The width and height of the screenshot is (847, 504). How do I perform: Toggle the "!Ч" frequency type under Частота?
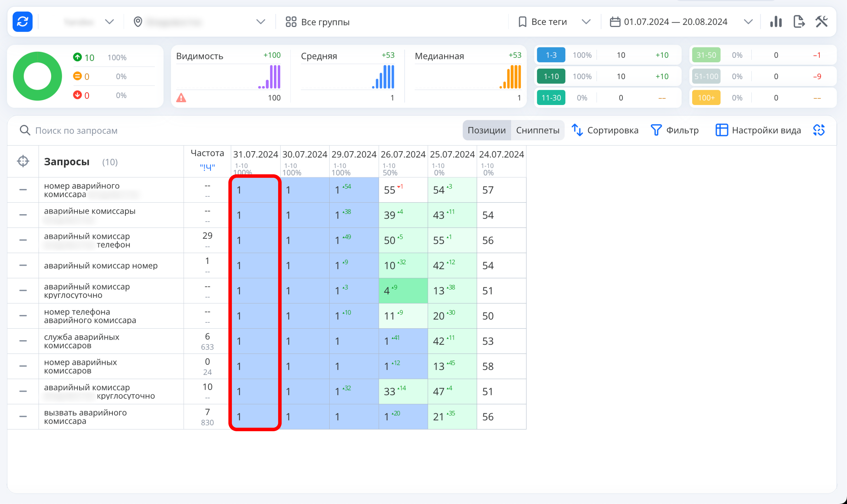pos(207,167)
